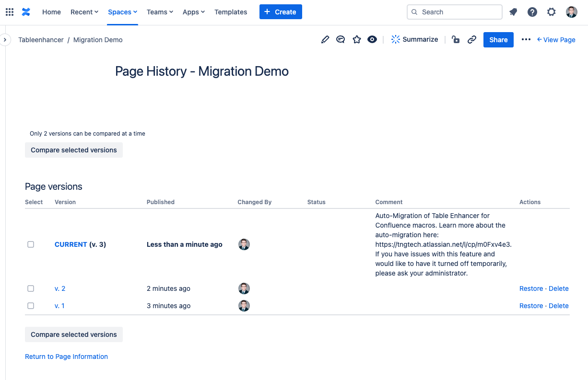Open notifications bell icon
The image size is (588, 380).
[x=513, y=12]
